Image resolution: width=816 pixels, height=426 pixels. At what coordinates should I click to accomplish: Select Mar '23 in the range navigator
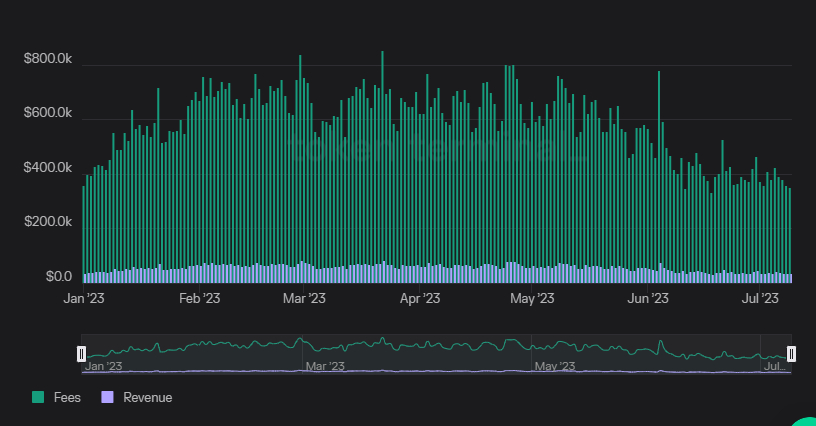324,367
